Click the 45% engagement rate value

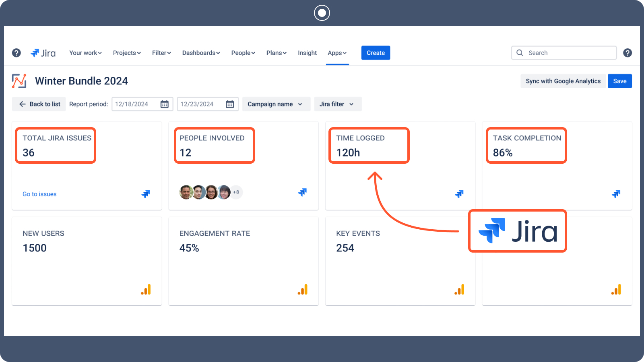click(x=189, y=248)
